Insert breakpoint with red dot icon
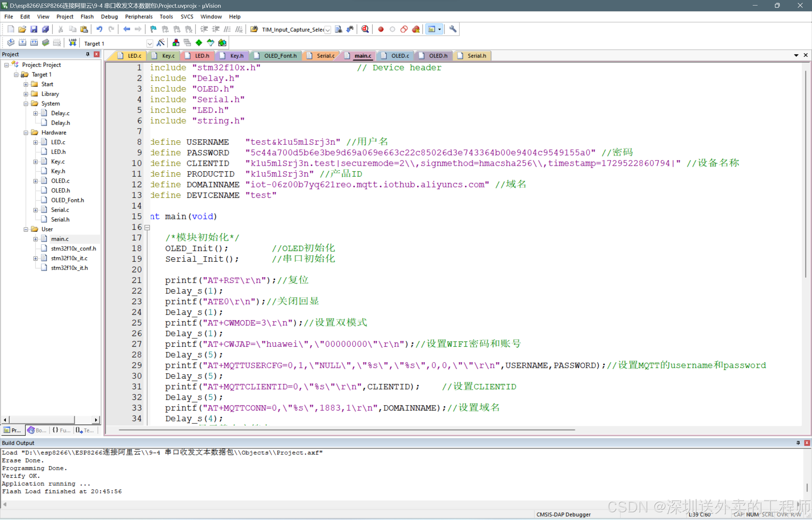Image resolution: width=812 pixels, height=520 pixels. click(x=381, y=29)
